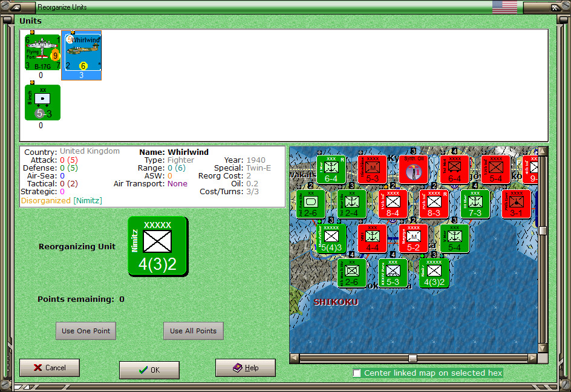The width and height of the screenshot is (571, 392).
Task: Click the green XXXIV Para 5-3 counter
Action: tap(393, 273)
